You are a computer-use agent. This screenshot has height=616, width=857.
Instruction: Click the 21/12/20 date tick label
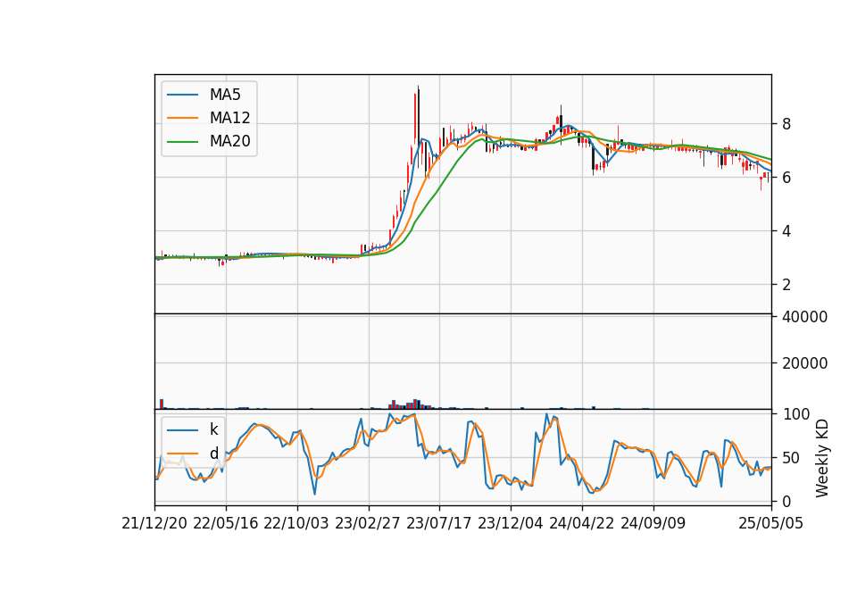(154, 523)
